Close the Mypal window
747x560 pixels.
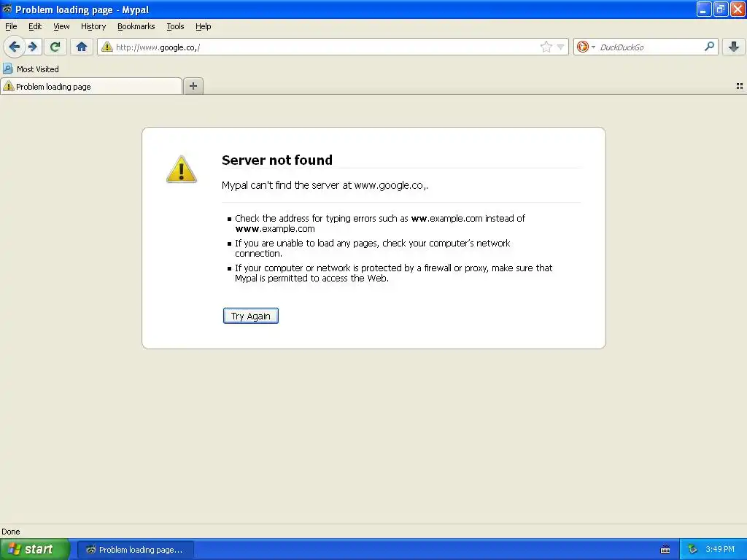[738, 9]
